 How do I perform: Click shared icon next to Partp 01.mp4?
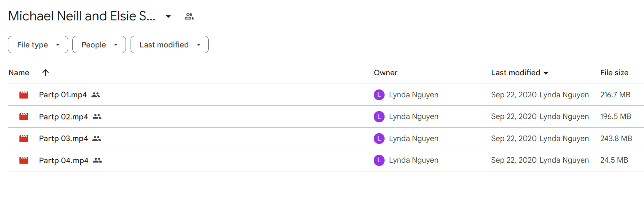coord(96,95)
